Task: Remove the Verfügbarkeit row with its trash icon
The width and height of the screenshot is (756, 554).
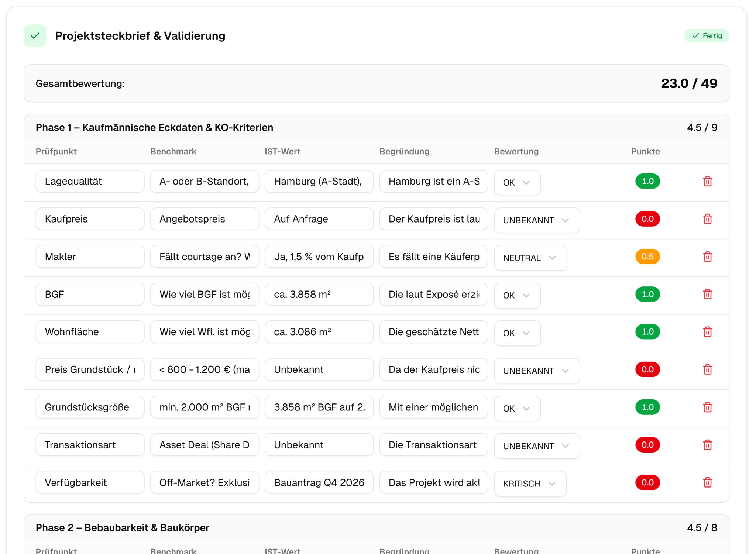Action: coord(707,482)
